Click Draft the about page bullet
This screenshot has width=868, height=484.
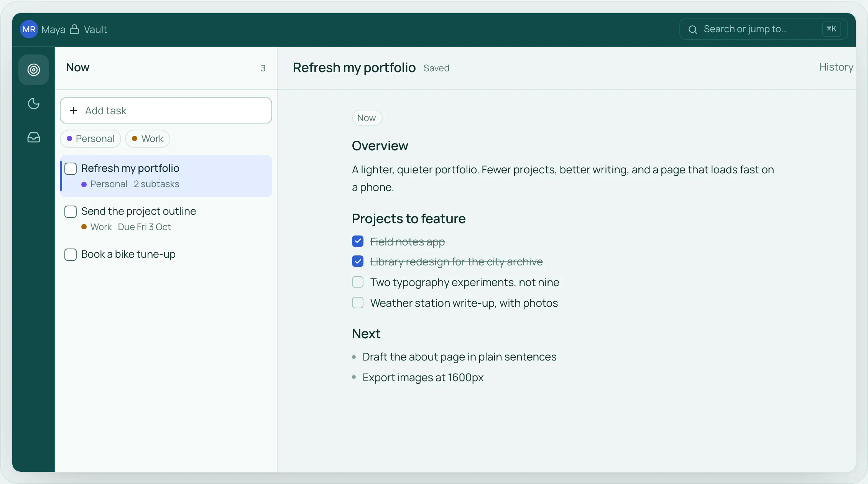459,357
